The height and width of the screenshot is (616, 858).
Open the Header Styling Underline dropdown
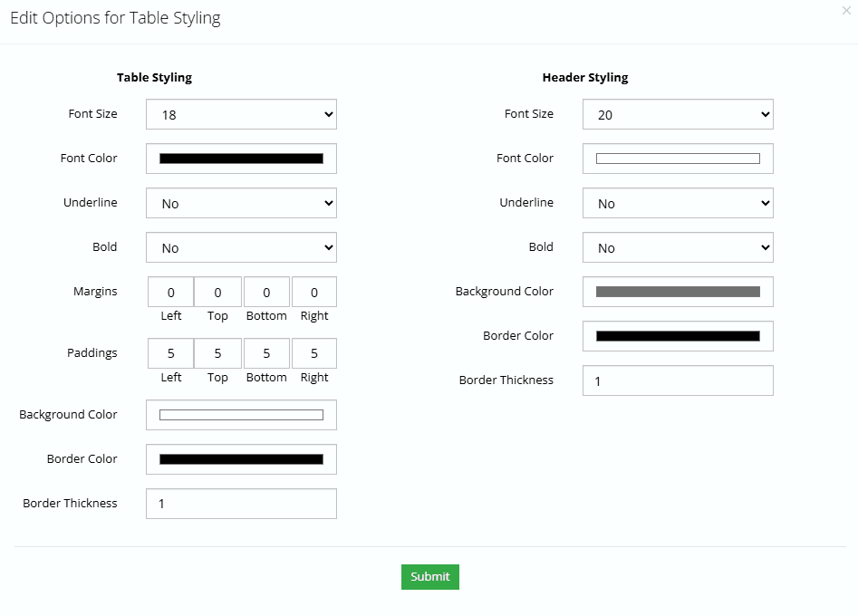678,203
